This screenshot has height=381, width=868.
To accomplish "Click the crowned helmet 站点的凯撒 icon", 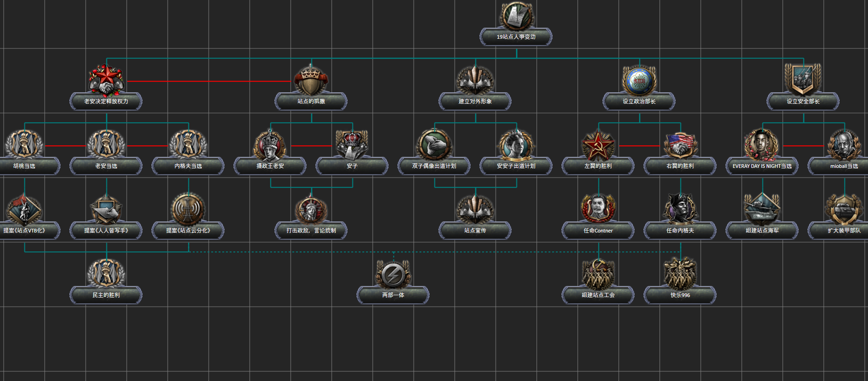I will pos(311,80).
